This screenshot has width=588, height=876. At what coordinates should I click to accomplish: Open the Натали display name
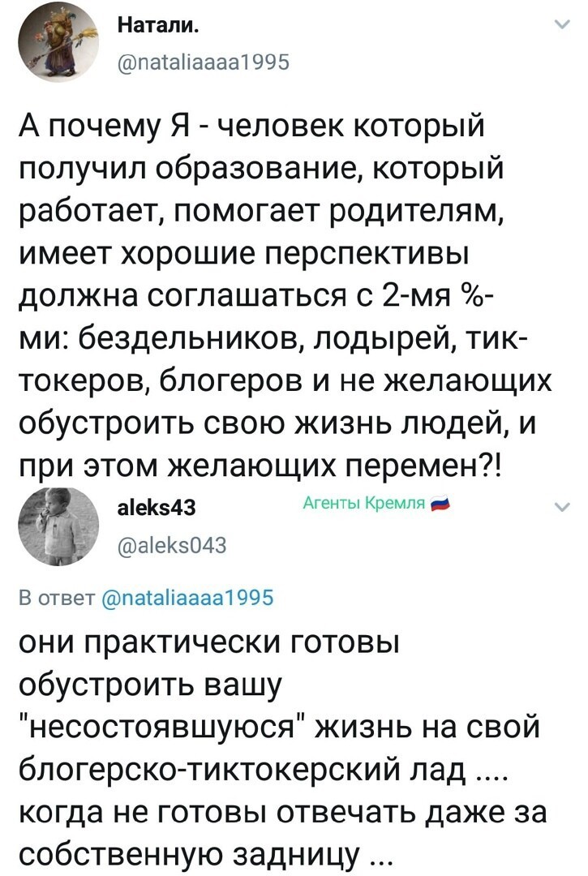(x=159, y=26)
